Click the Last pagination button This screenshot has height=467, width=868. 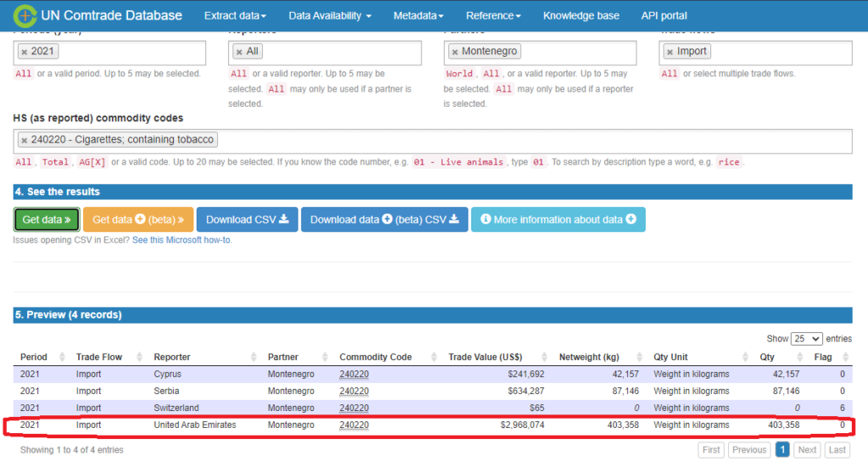coord(837,450)
